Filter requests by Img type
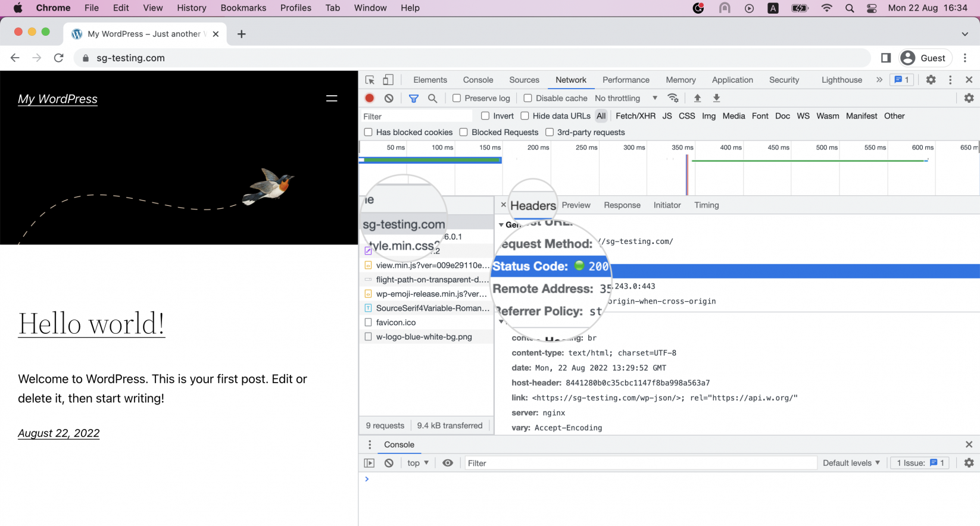This screenshot has height=526, width=980. click(x=709, y=116)
